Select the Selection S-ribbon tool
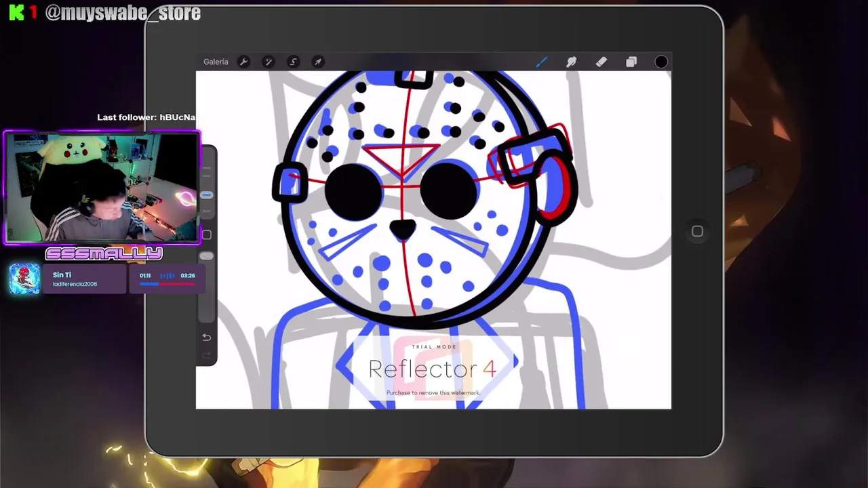868x488 pixels. point(293,62)
